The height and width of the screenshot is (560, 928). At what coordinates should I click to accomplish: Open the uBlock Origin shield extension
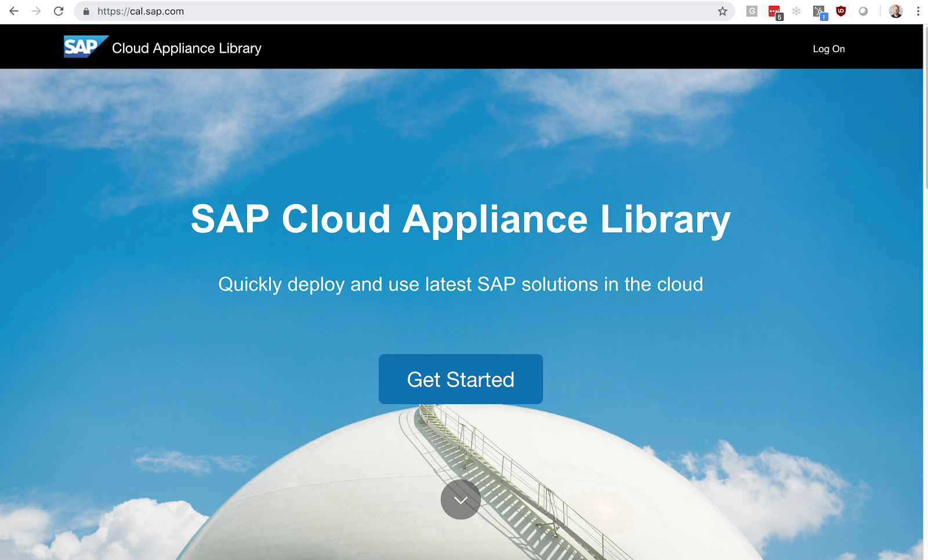coord(841,11)
